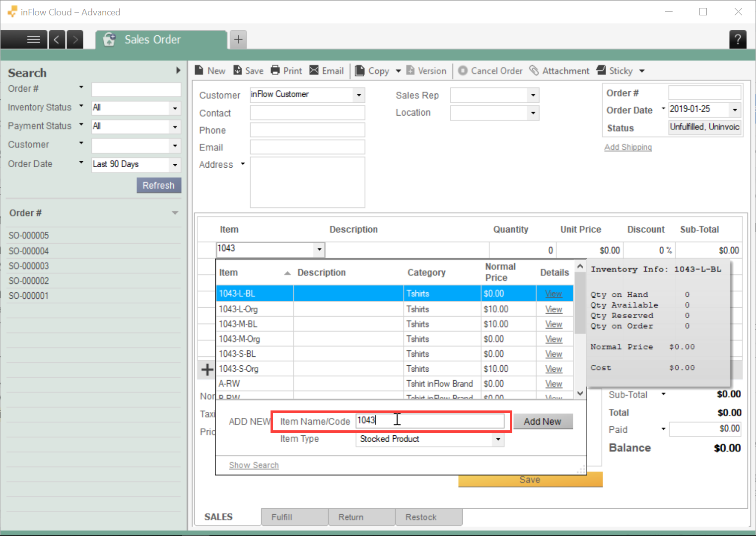Collapse the Search panel arrow
Viewport: 756px width, 536px height.
point(178,70)
